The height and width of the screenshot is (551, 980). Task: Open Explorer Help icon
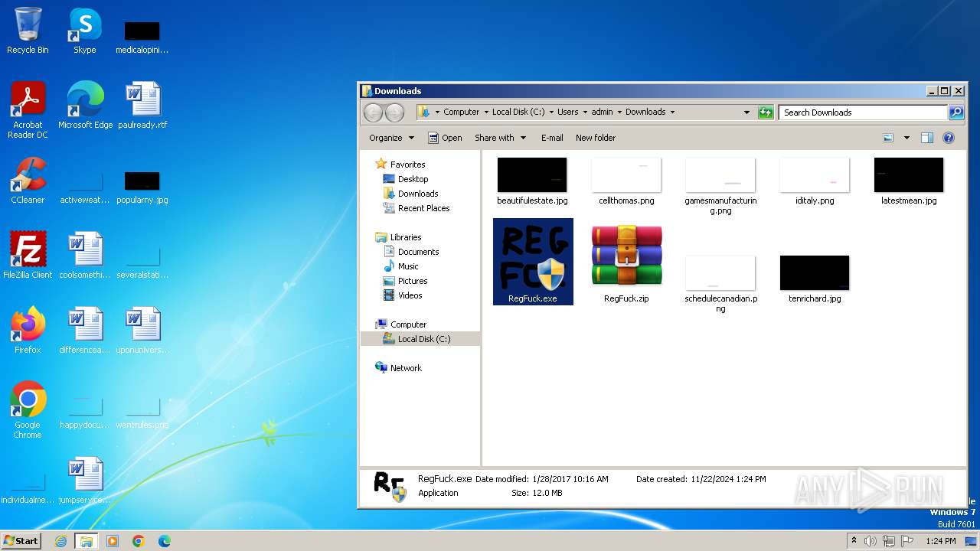point(949,138)
